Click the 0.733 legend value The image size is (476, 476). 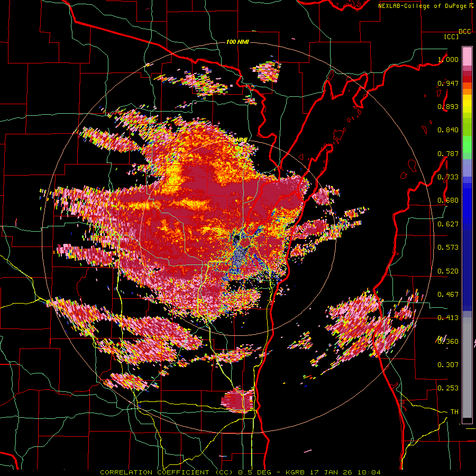coord(448,177)
